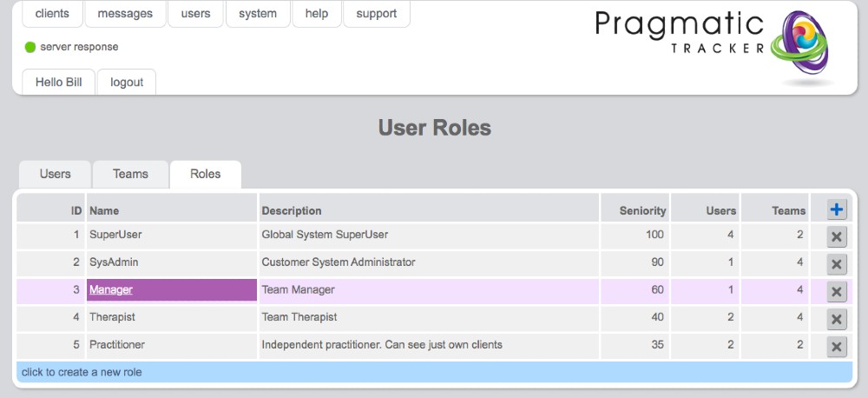Open the messages menu
The image size is (868, 398).
point(125,14)
